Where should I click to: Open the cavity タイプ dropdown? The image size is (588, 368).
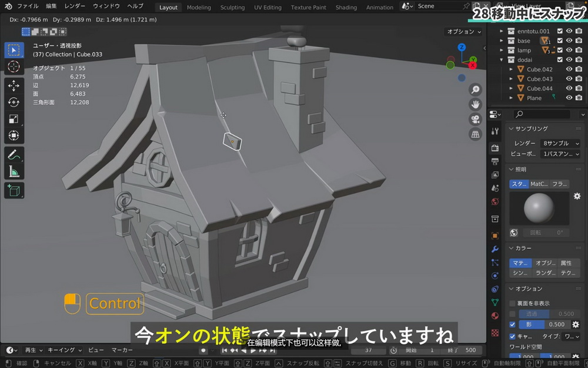coord(571,336)
